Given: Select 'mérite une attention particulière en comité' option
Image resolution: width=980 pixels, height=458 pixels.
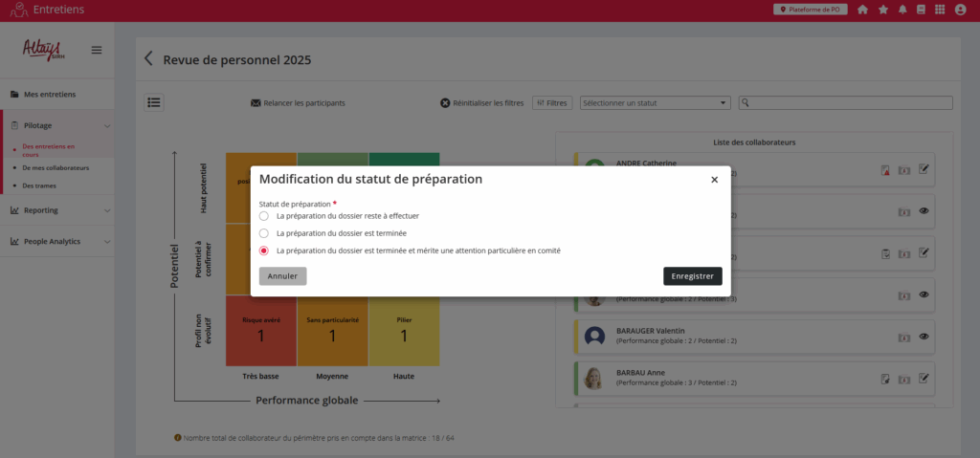Looking at the screenshot, I should (x=264, y=251).
